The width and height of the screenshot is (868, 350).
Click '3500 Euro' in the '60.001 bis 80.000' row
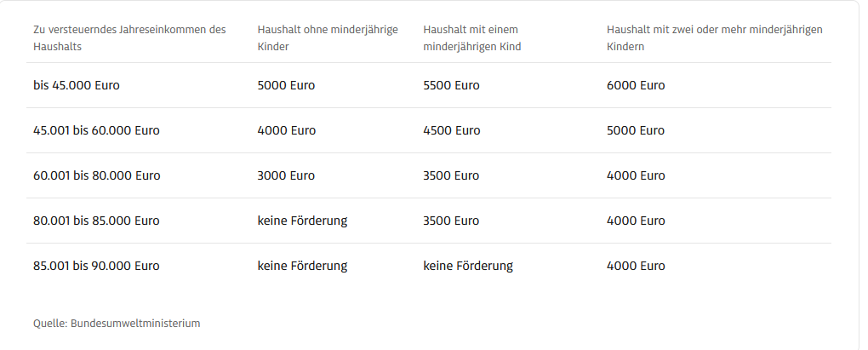(x=451, y=175)
